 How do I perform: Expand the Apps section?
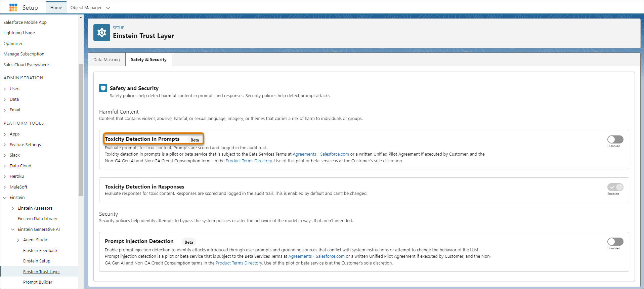coord(5,134)
